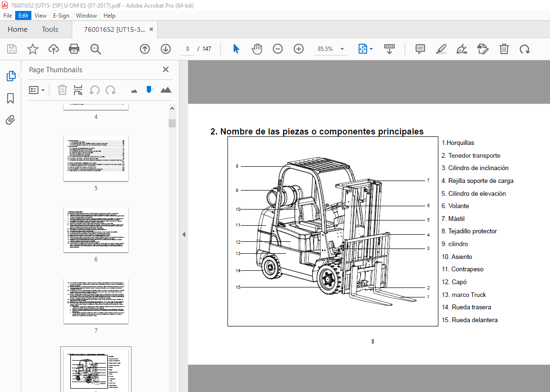Go to previous page arrow

click(x=145, y=49)
